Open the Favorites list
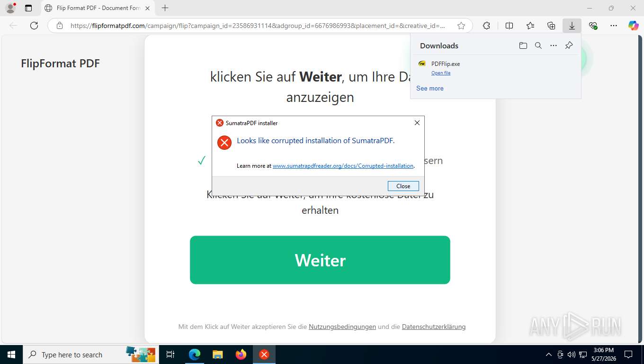This screenshot has width=644, height=364. click(x=530, y=26)
